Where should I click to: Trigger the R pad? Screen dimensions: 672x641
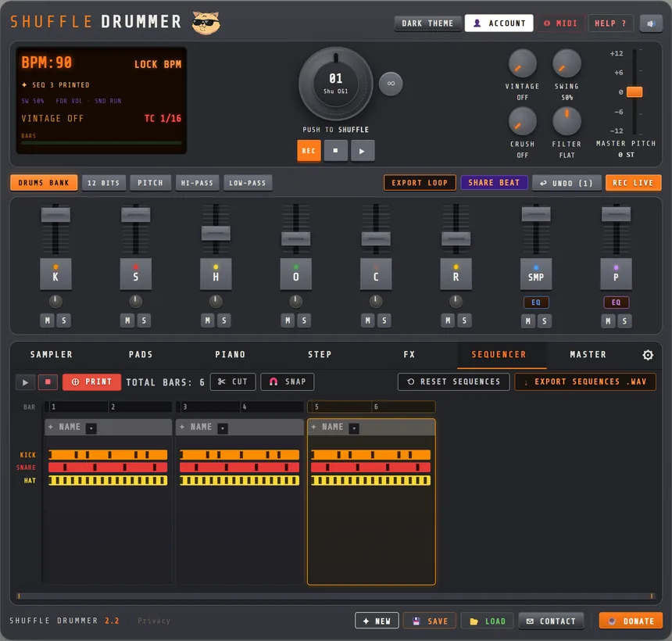[x=456, y=274]
